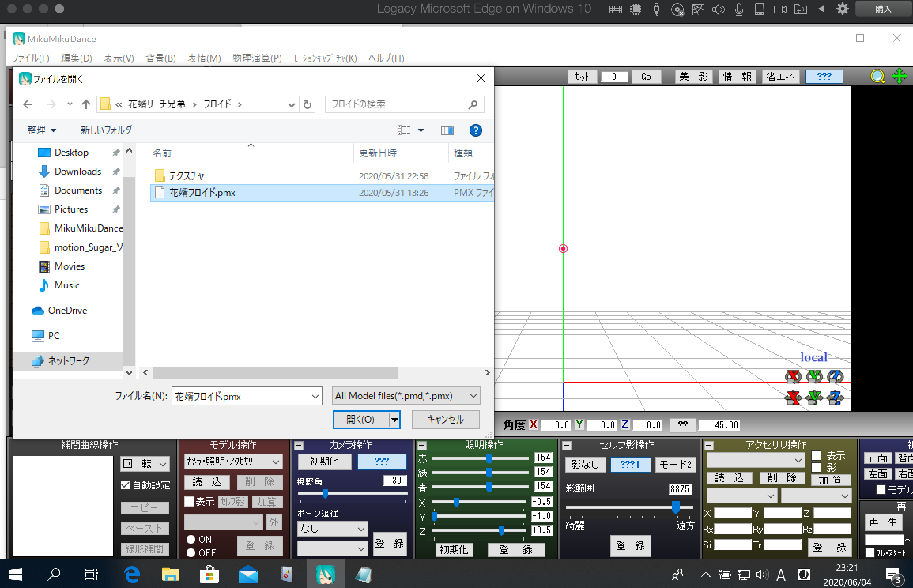
Task: Click the yellow magnifier zoom icon in viewport
Action: click(x=877, y=76)
